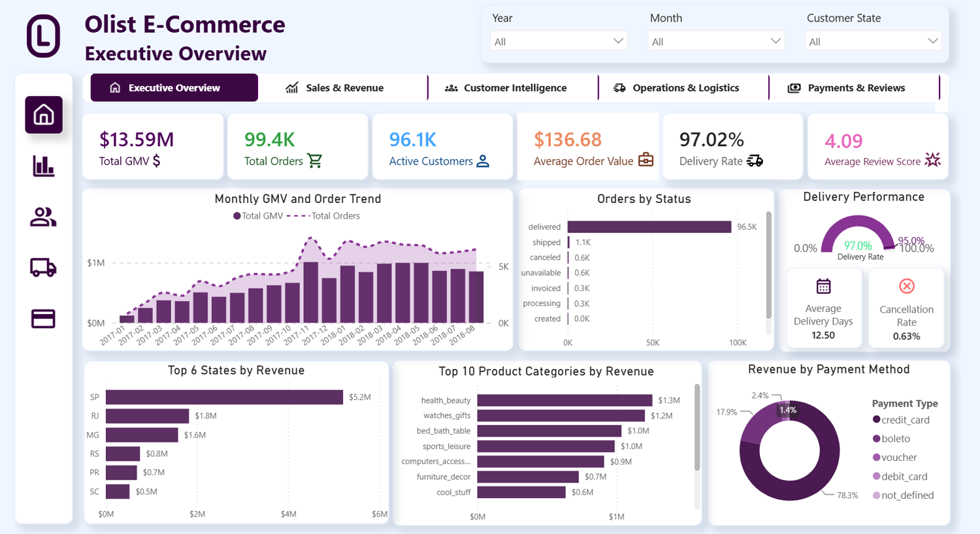980x534 pixels.
Task: Click the Olist logo icon
Action: 43,36
